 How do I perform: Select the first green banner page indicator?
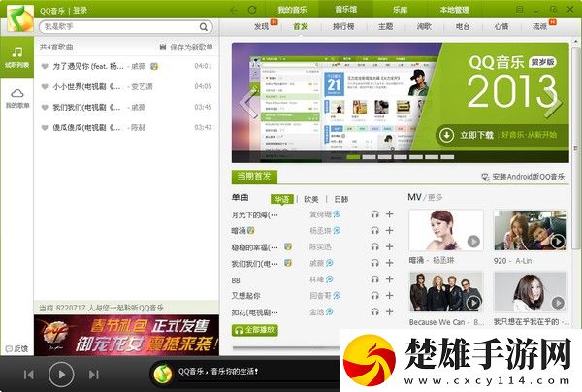pos(353,157)
